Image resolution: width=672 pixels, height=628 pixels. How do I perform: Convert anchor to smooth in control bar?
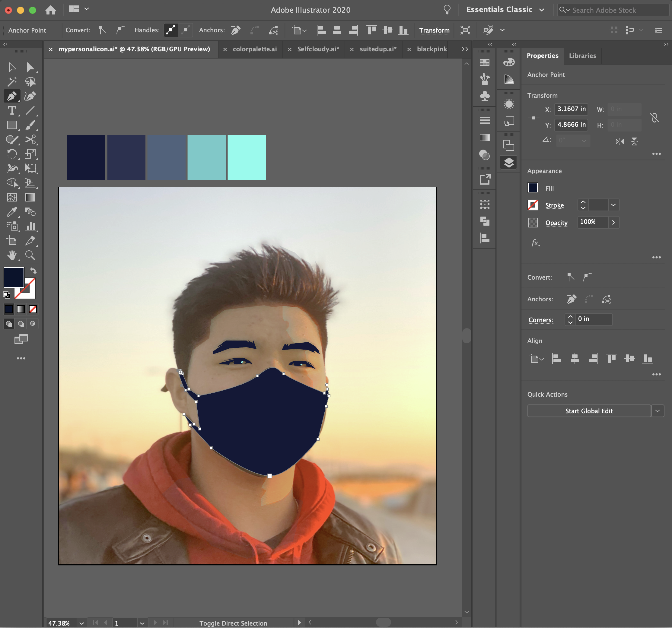click(120, 30)
